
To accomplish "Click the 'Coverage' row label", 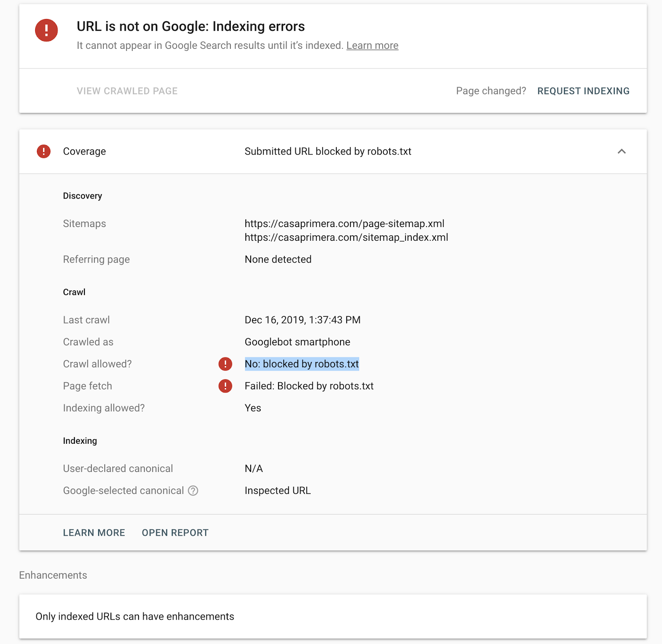I will pos(84,151).
